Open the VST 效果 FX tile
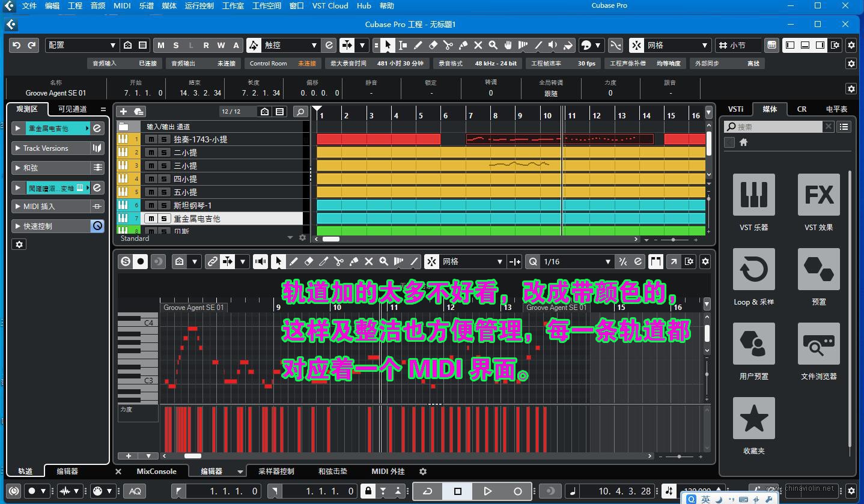This screenshot has height=504, width=864. 818,202
